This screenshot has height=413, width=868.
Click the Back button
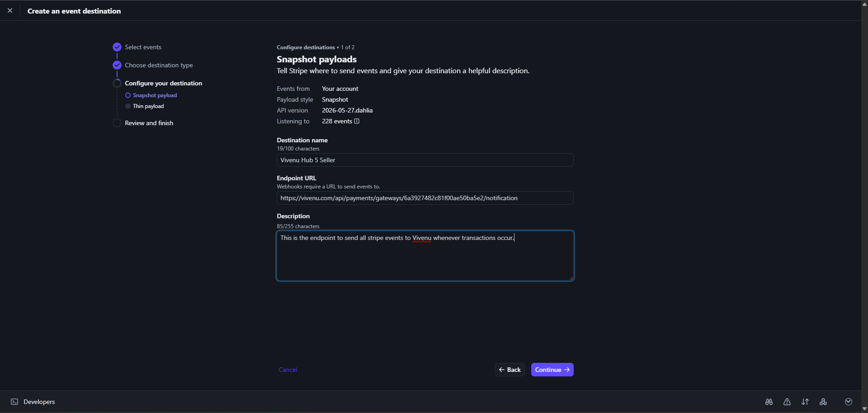tap(510, 370)
